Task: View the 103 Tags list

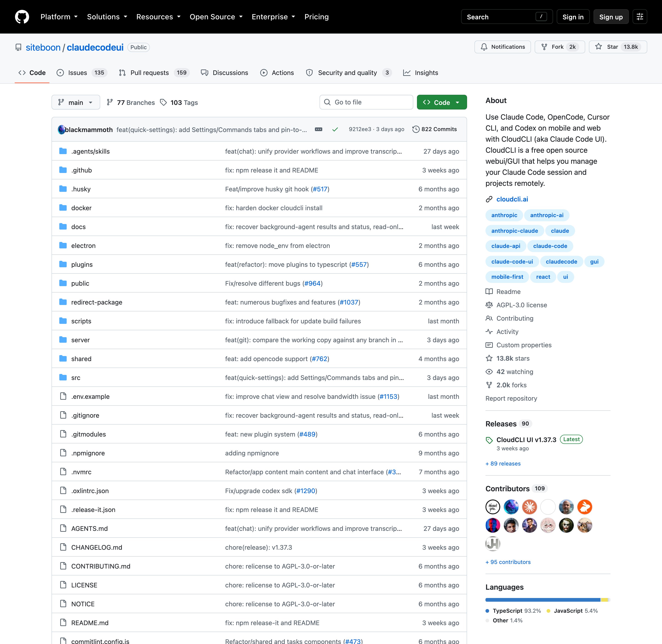Action: (x=179, y=103)
